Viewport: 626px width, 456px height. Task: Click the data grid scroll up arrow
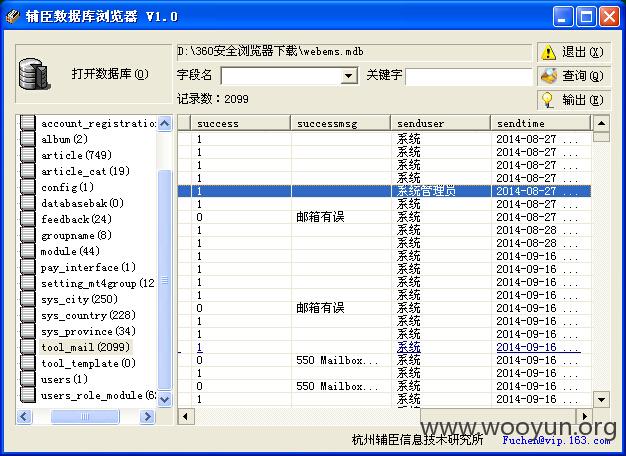pyautogui.click(x=601, y=123)
